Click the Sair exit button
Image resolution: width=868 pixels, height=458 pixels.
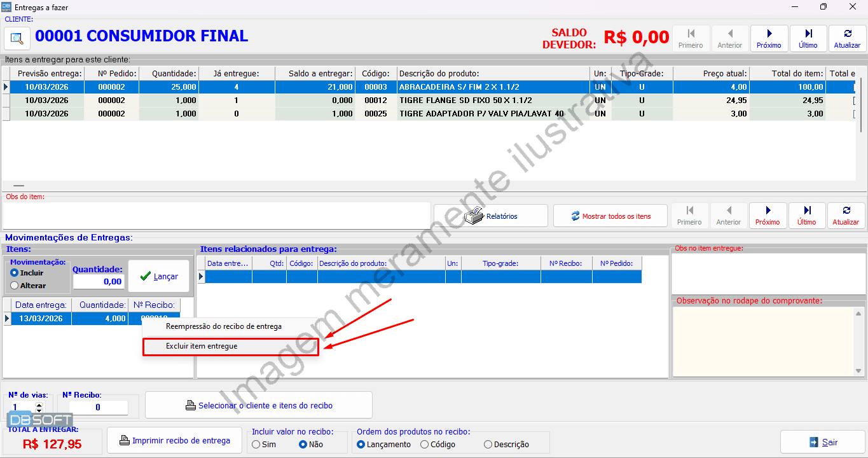point(823,442)
